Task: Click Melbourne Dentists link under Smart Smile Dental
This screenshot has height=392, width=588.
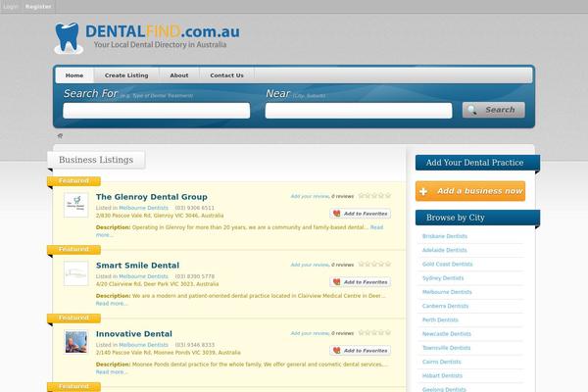Action: (x=144, y=276)
